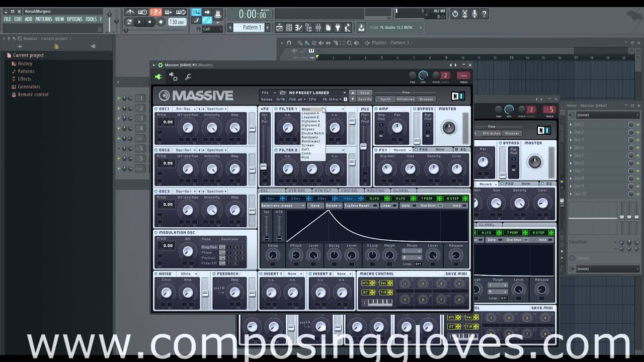Click the FL Studio record button
This screenshot has height=362, width=644.
tap(160, 22)
